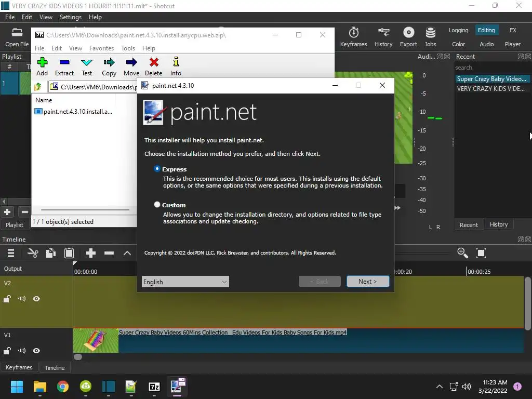Mute audio on track V1
Screen dimensions: 532x399
[x=22, y=351]
